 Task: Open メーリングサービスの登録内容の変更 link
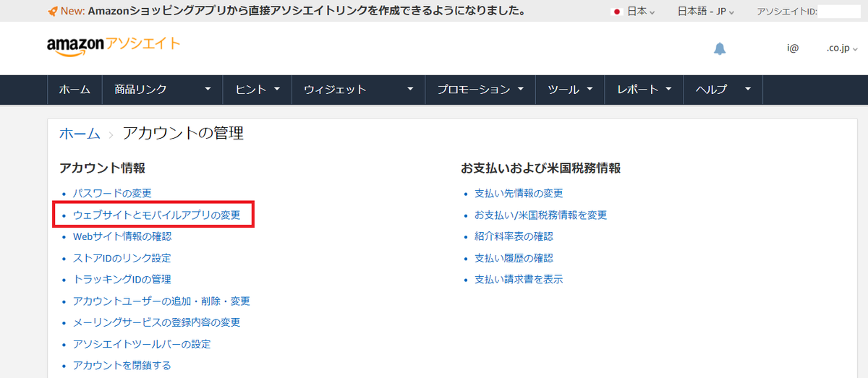[156, 322]
